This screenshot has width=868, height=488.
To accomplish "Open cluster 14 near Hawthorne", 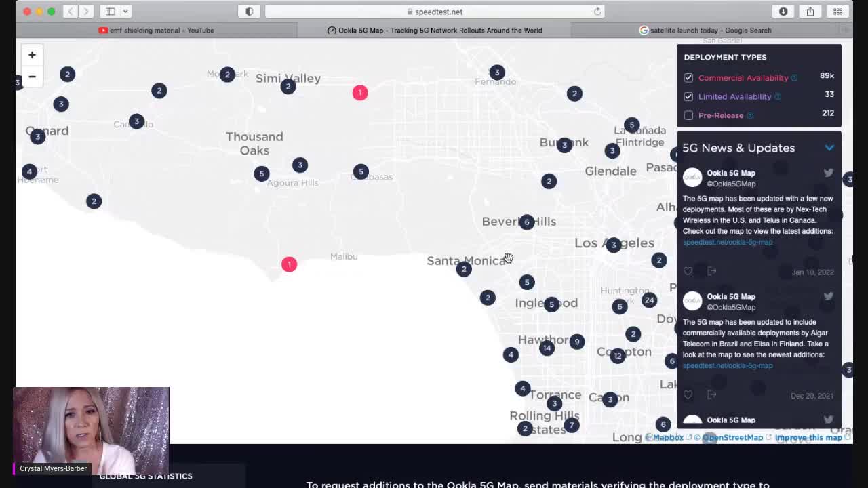I will tap(547, 348).
